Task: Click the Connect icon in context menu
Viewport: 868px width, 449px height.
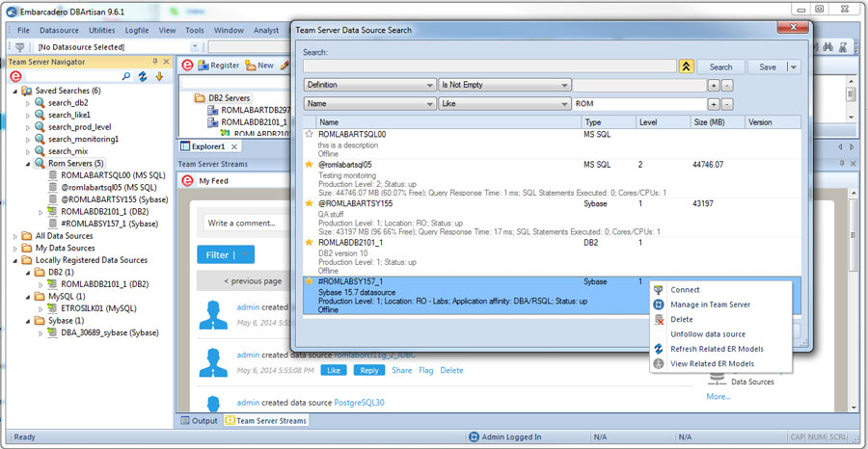Action: (659, 290)
